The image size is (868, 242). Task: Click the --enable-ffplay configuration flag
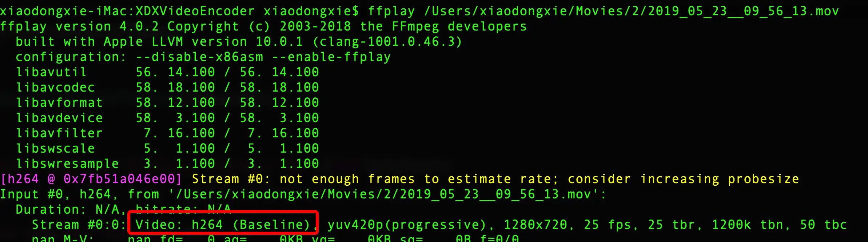pos(331,57)
